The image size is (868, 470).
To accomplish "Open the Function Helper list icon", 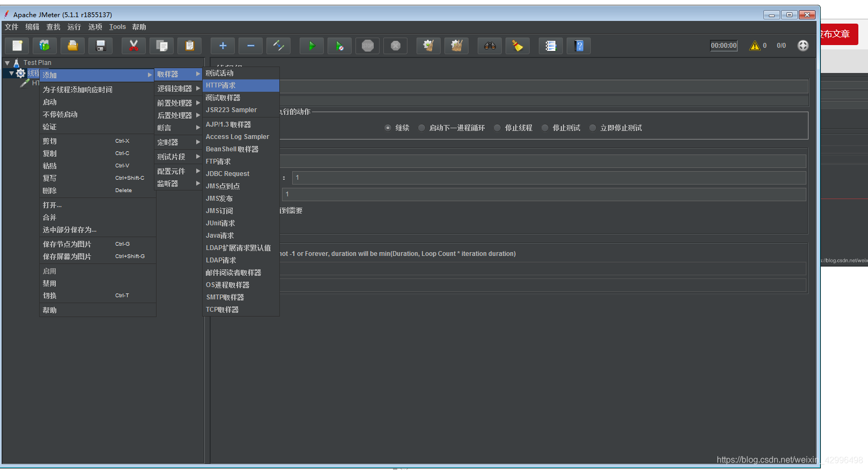I will click(x=551, y=46).
